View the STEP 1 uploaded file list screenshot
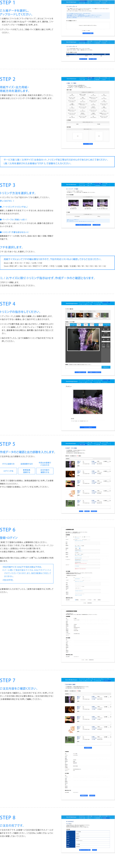Screen dimensions: 115x868 (x=88, y=51)
